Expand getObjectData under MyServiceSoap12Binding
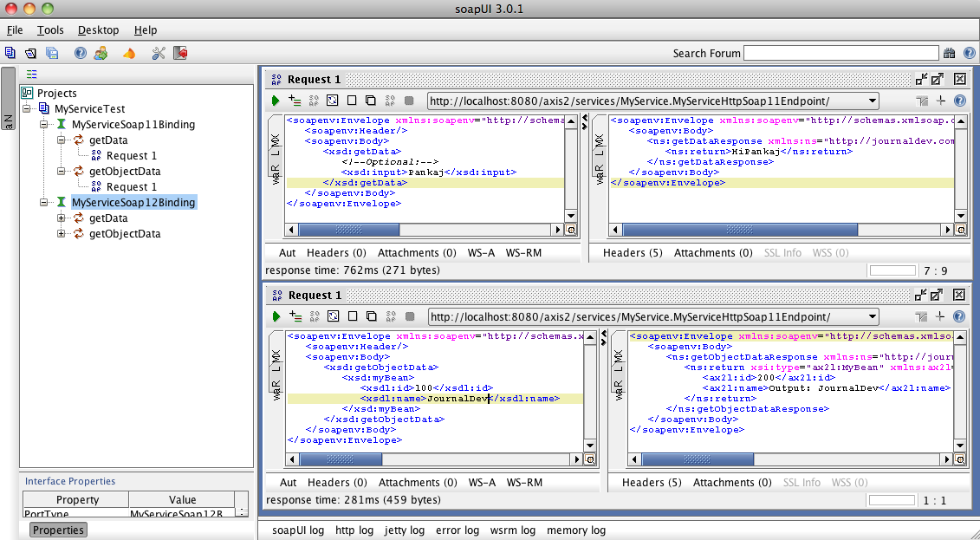 [x=62, y=234]
